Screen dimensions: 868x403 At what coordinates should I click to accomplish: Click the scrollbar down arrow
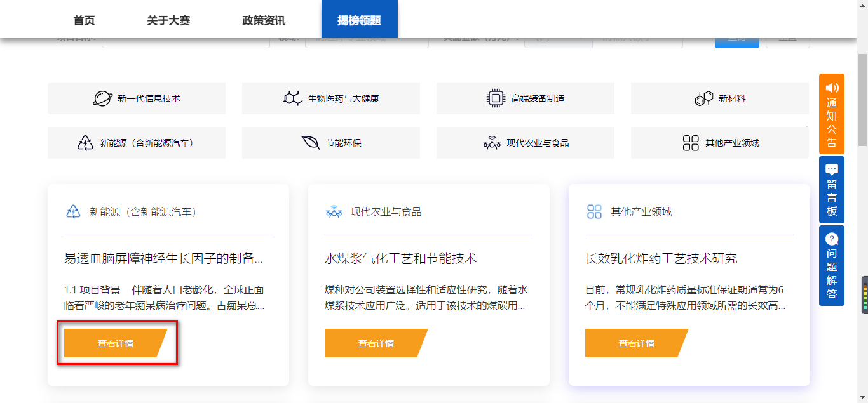[x=864, y=398]
